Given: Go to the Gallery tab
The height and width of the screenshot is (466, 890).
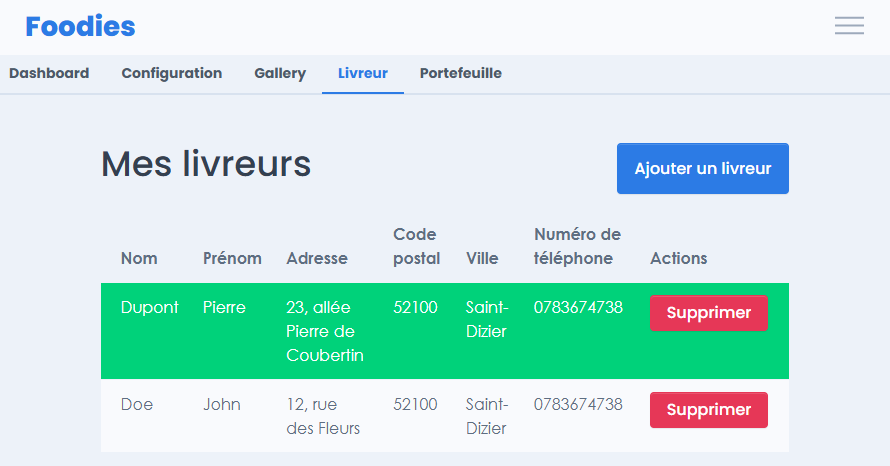Looking at the screenshot, I should pos(280,73).
